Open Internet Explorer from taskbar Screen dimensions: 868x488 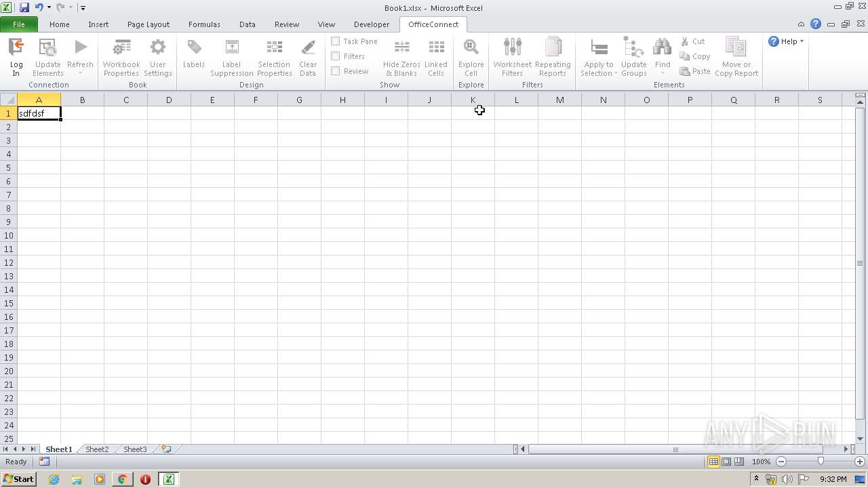click(54, 479)
